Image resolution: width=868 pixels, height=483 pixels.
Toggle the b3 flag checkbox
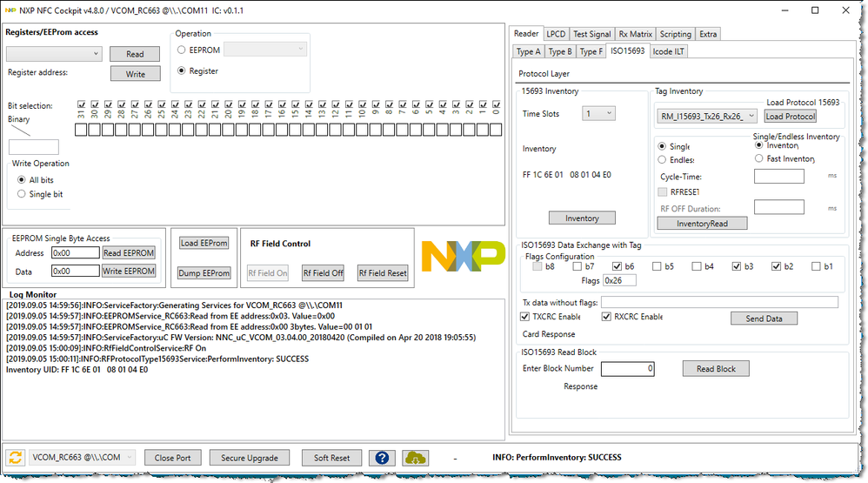coord(737,266)
